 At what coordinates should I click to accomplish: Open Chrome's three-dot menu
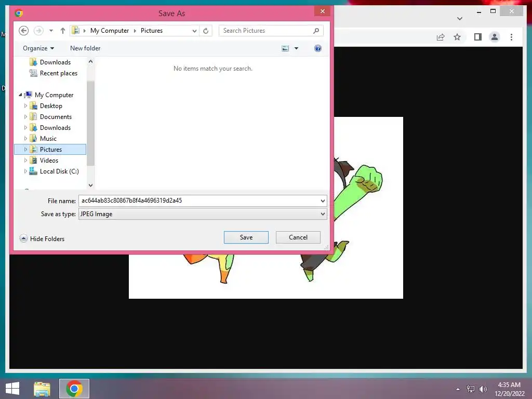coord(511,37)
